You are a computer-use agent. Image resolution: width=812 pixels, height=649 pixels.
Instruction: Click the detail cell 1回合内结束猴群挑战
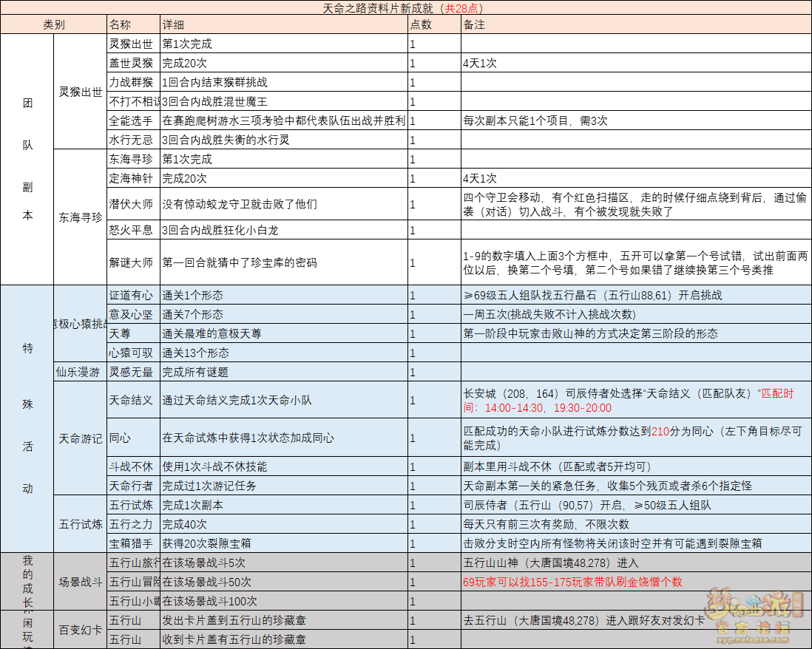pos(284,82)
